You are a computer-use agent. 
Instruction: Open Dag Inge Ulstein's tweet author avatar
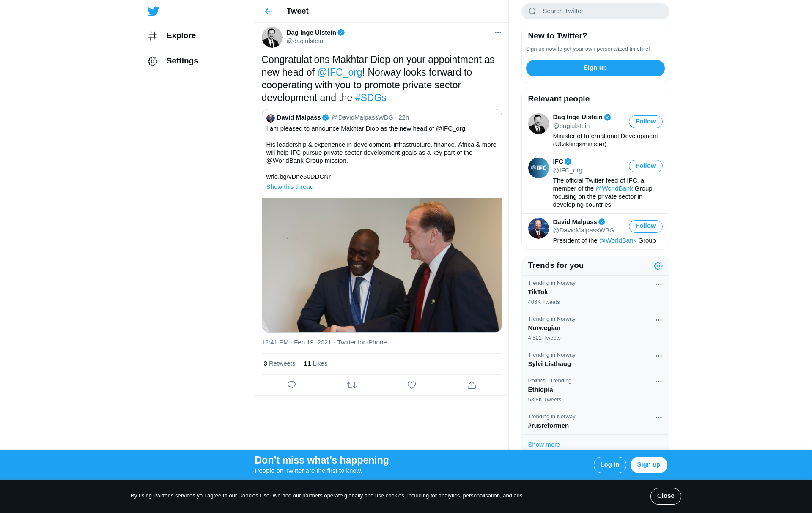[272, 37]
